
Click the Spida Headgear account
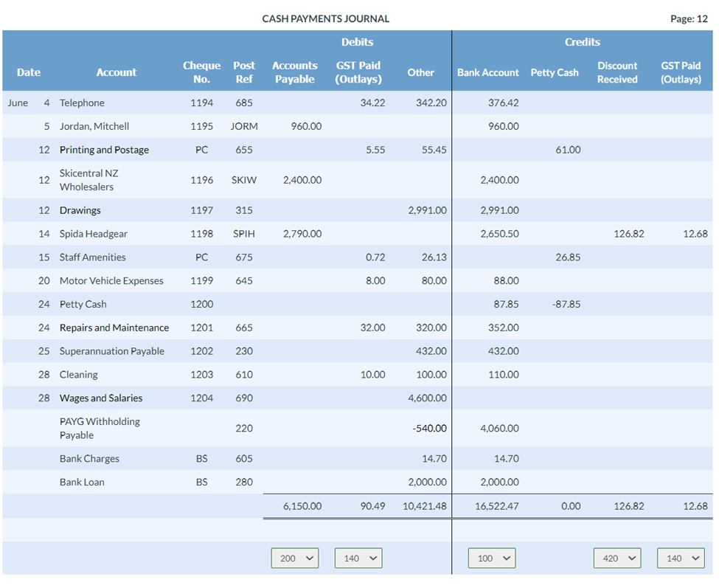(x=94, y=233)
